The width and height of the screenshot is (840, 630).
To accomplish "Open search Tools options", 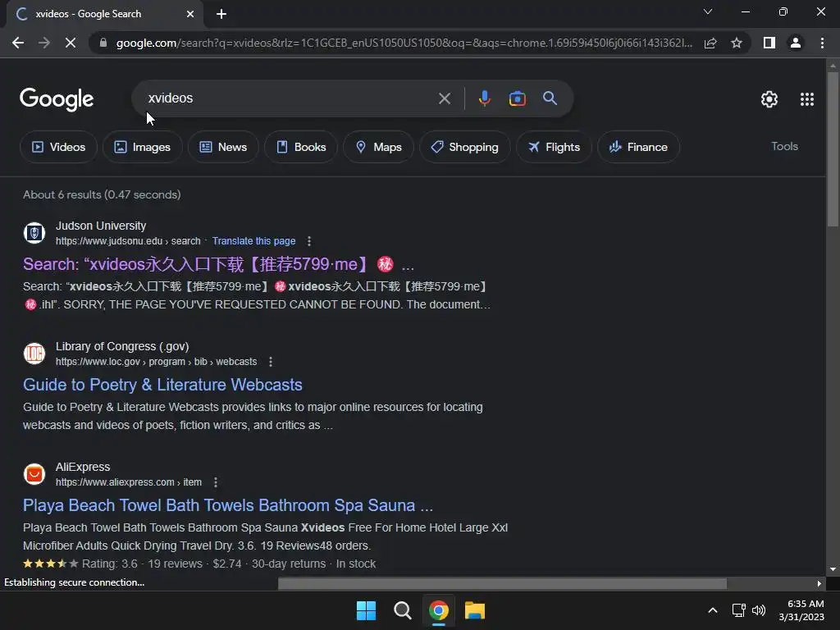I will coord(784,146).
